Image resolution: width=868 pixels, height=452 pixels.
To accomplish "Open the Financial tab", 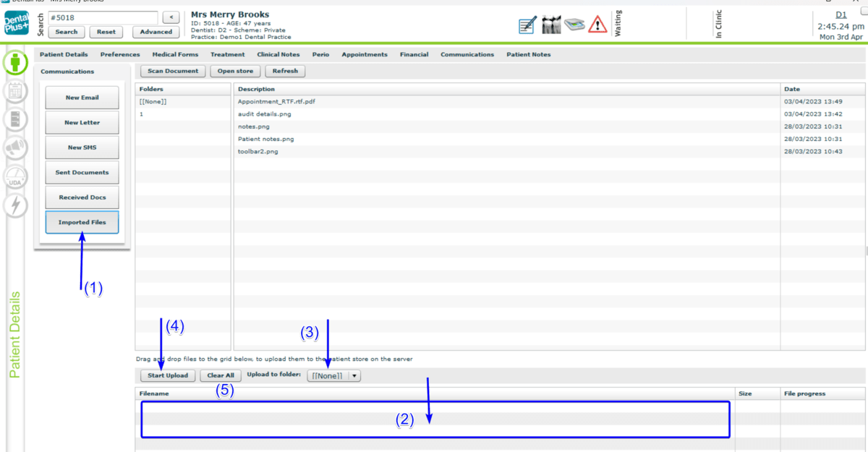I will click(x=414, y=54).
